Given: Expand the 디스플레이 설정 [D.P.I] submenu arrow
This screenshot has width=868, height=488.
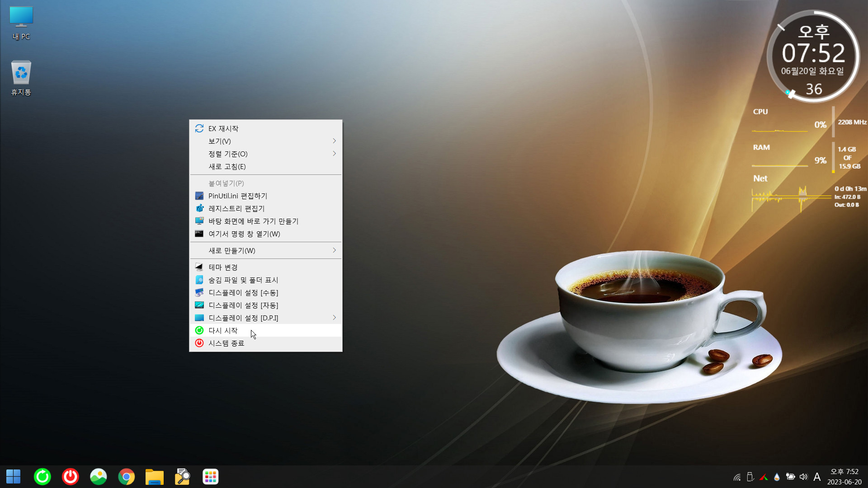Looking at the screenshot, I should point(334,318).
